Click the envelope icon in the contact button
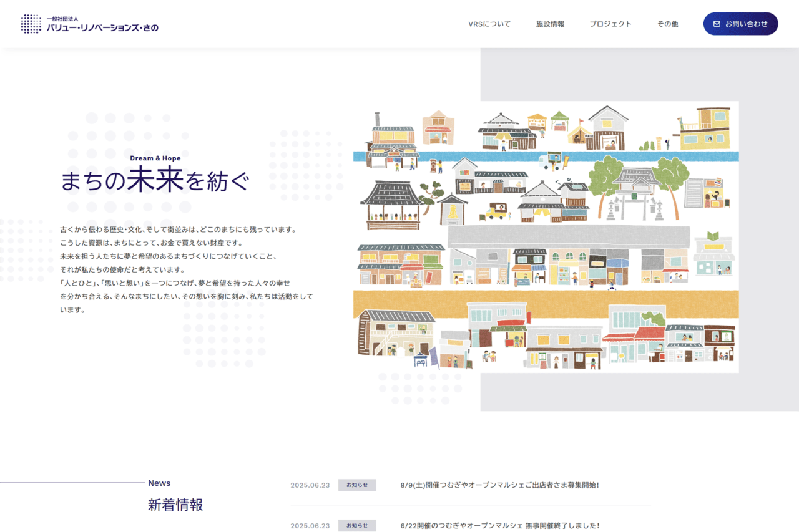 tap(717, 24)
